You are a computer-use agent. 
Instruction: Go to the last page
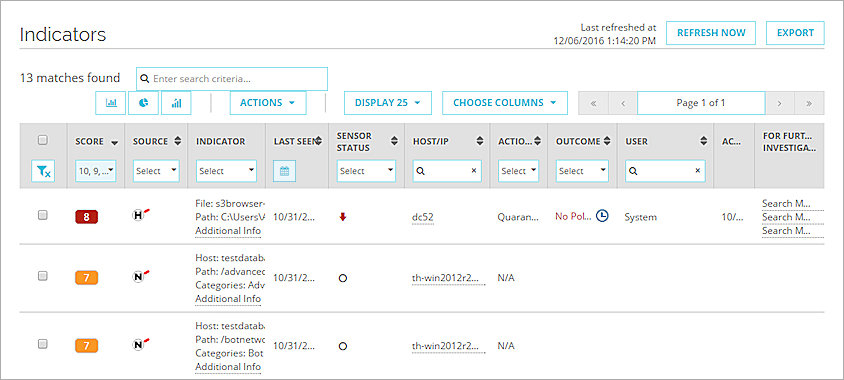pos(809,103)
